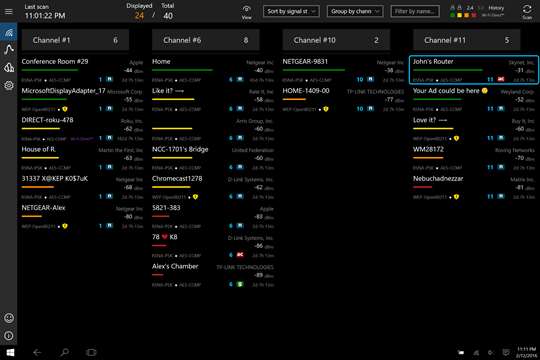Focus the Filter by name field
This screenshot has width=540, height=360.
[415, 11]
